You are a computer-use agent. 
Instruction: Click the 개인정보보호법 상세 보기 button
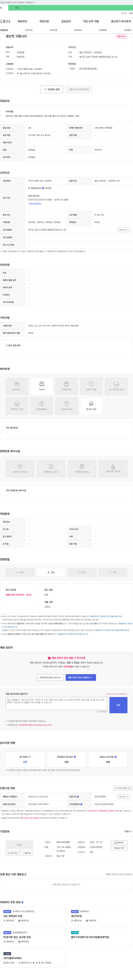coord(50,677)
